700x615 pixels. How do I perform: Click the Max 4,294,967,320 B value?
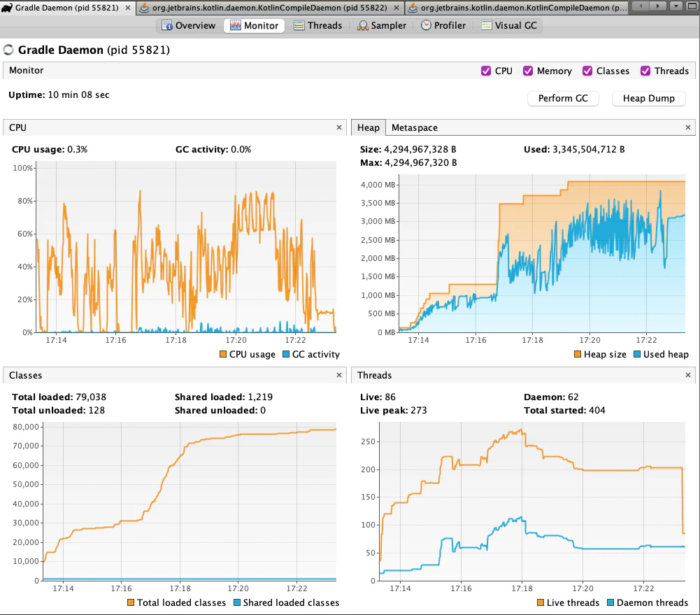(x=408, y=162)
